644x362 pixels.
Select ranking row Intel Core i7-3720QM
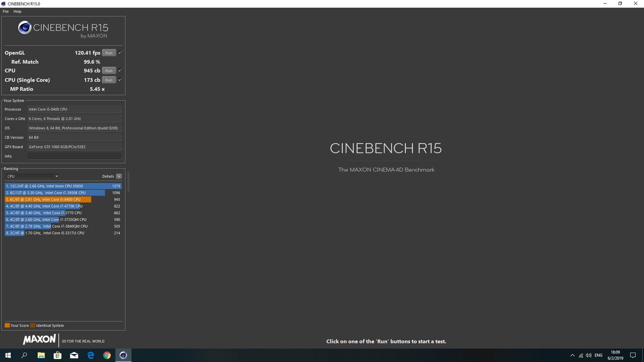click(63, 220)
